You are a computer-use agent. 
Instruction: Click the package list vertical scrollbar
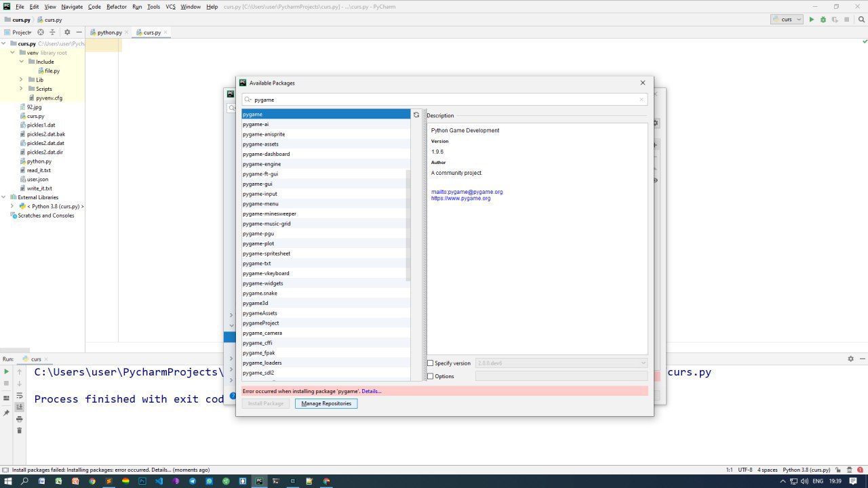click(x=408, y=226)
